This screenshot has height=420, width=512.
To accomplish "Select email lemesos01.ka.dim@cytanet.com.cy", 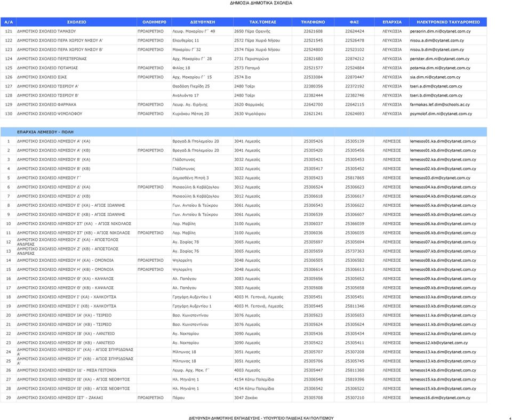I will [x=443, y=141].
